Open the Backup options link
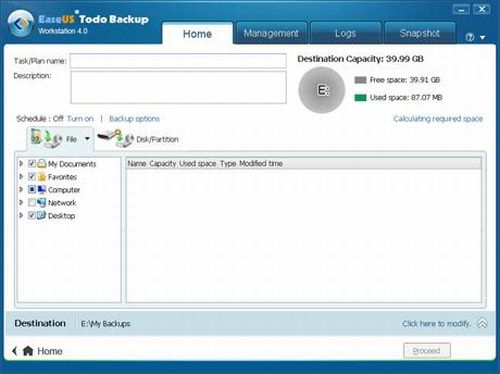This screenshot has width=500, height=374. [134, 119]
